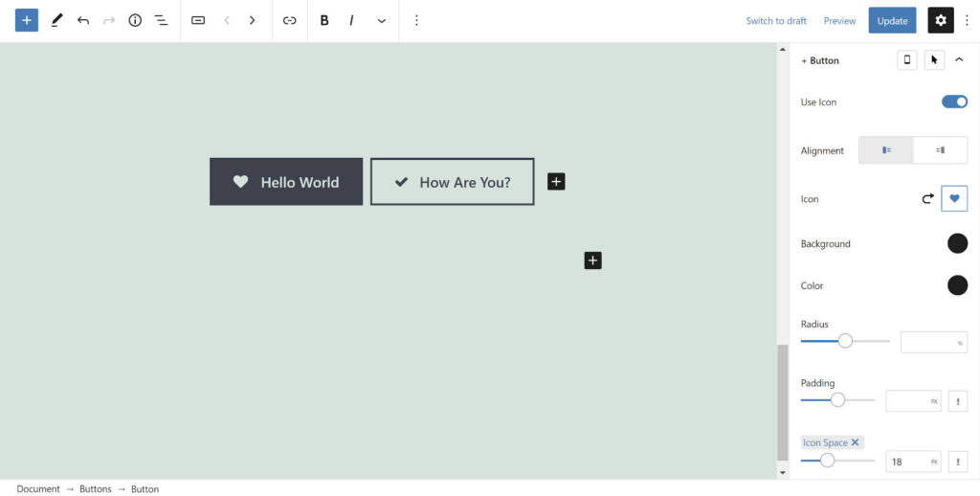Open block options three-dot menu

point(416,20)
